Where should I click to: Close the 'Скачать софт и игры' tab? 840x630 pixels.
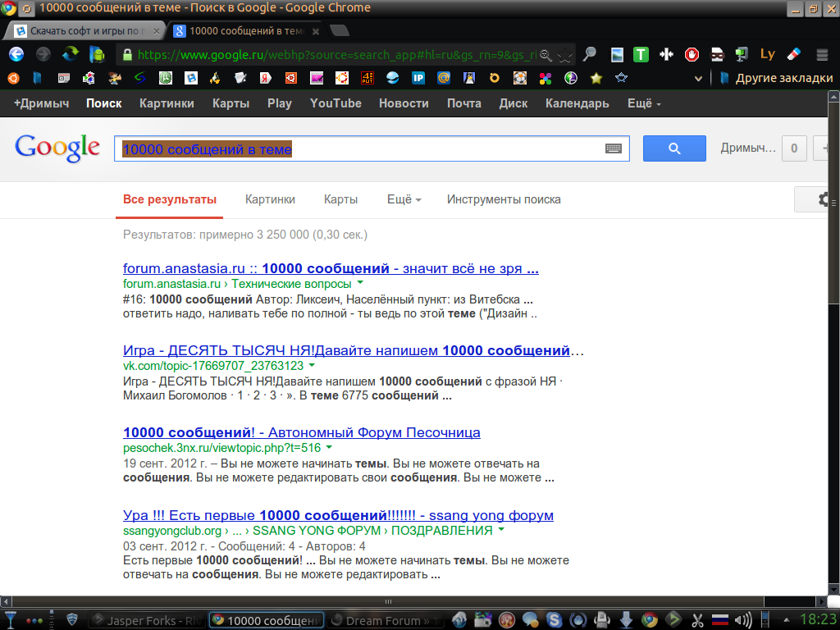[x=157, y=31]
